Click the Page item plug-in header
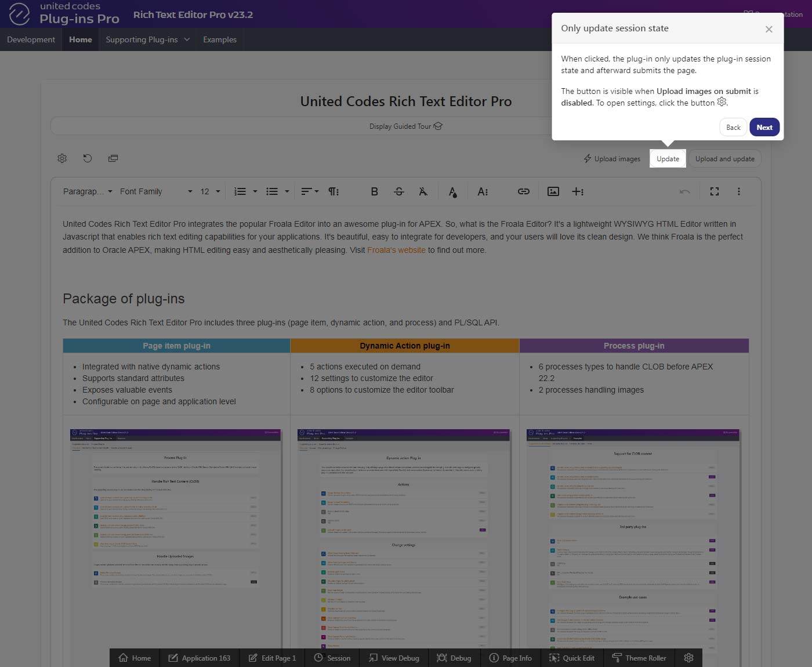The image size is (812, 667). click(176, 346)
